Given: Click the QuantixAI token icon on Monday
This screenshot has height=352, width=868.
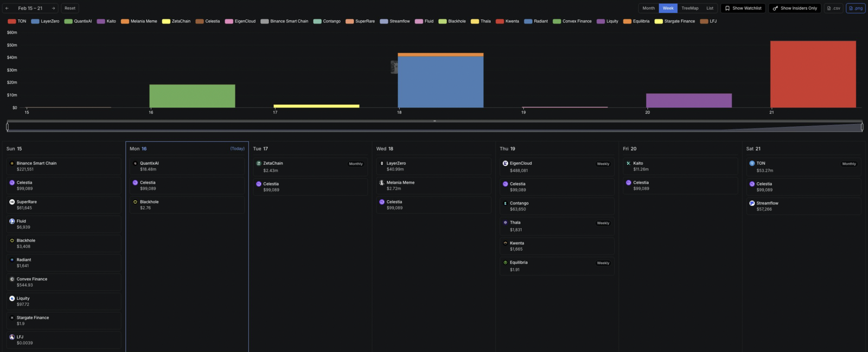Looking at the screenshot, I should (135, 163).
